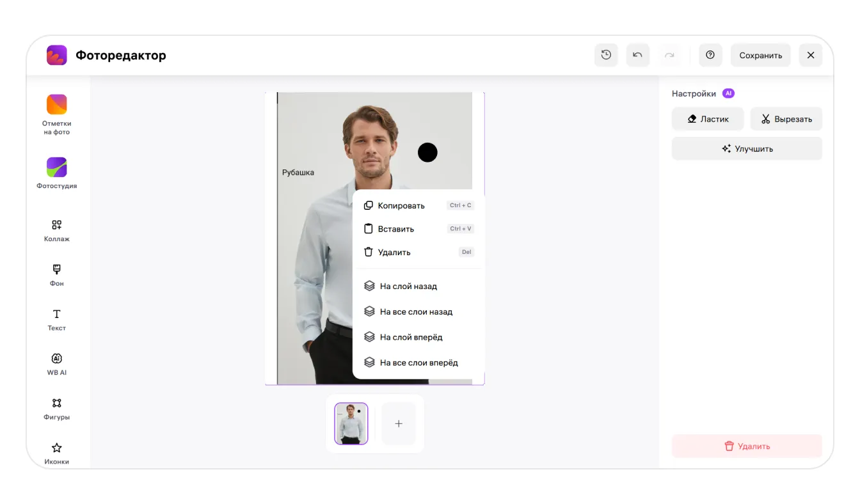The image size is (860, 504).
Task: Redo action arrow in header
Action: tap(669, 55)
